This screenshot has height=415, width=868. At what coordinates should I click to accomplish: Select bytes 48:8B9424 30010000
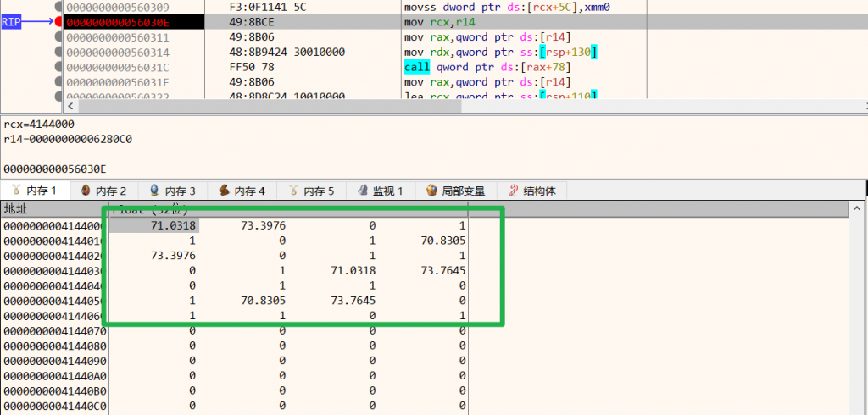pos(287,53)
